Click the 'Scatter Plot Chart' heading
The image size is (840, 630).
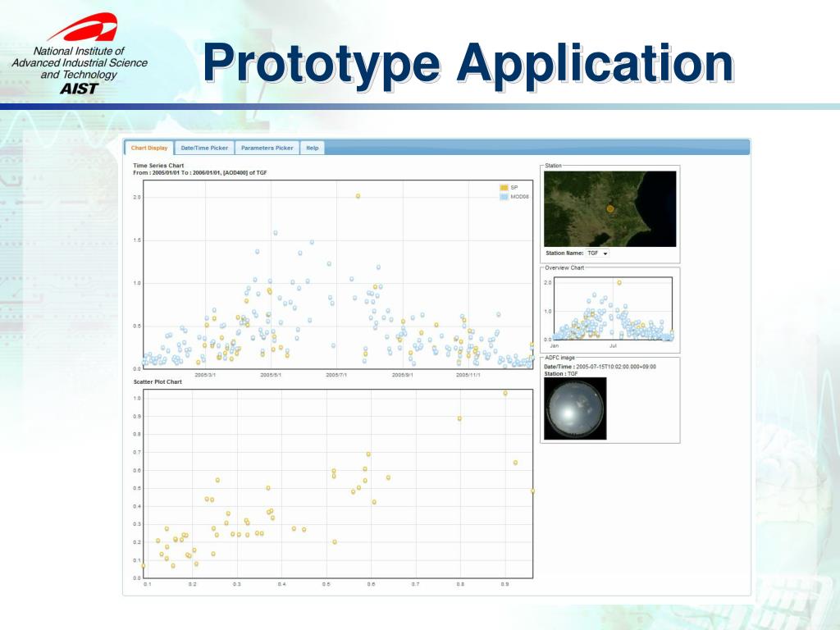pos(157,382)
